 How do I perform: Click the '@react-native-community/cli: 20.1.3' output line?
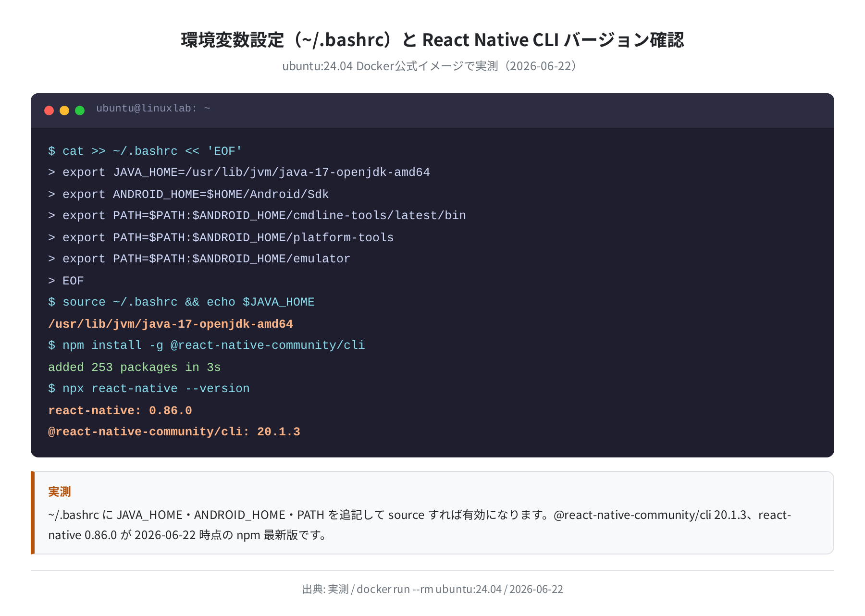pos(174,432)
